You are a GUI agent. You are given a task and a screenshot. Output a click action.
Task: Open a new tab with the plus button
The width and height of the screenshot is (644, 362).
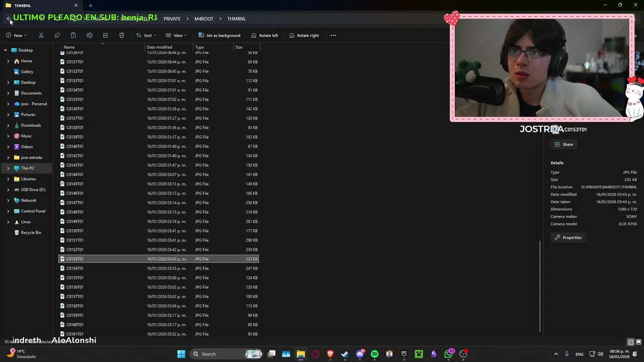(x=91, y=6)
